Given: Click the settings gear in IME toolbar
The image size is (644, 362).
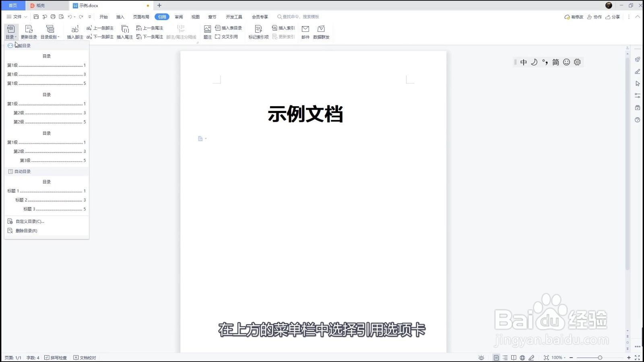Looking at the screenshot, I should [577, 62].
